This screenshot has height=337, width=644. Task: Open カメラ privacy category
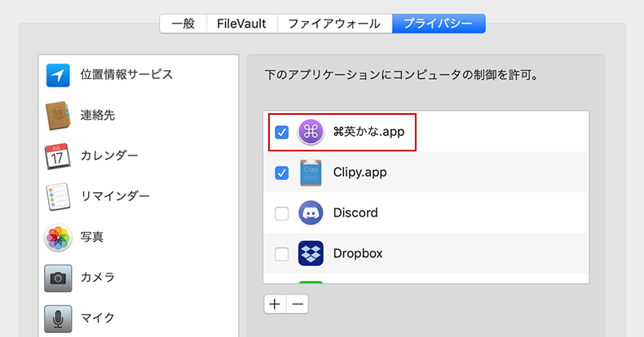coord(139,278)
